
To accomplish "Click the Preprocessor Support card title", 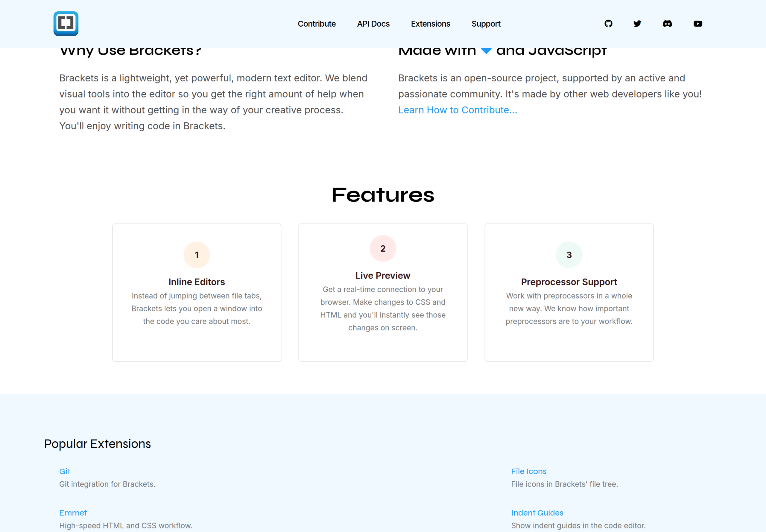I will [x=569, y=282].
